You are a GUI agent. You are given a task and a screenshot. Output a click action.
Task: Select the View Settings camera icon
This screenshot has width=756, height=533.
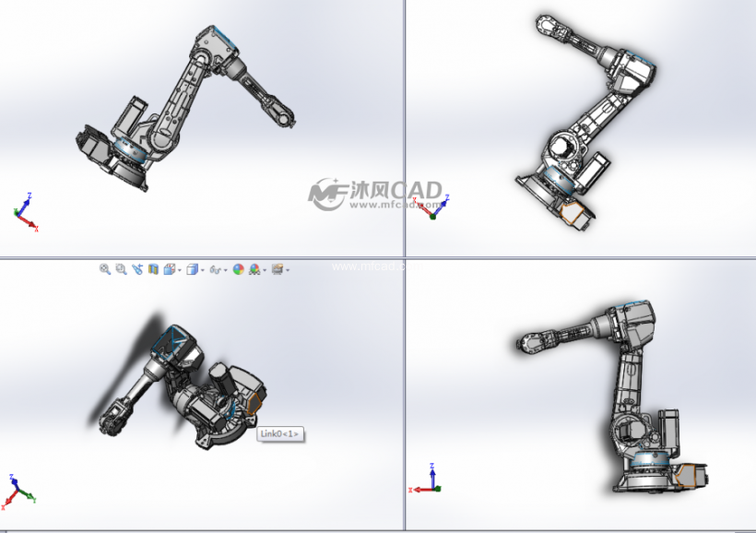(277, 268)
